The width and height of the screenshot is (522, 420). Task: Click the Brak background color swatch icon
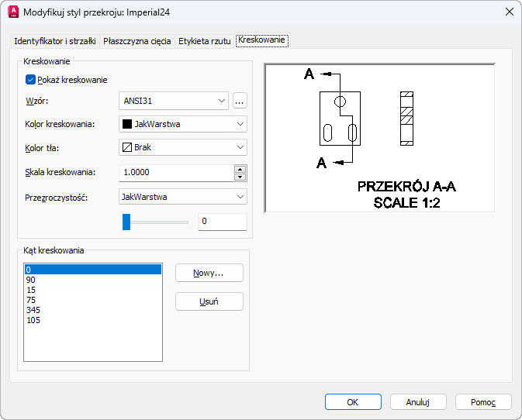pyautogui.click(x=127, y=147)
